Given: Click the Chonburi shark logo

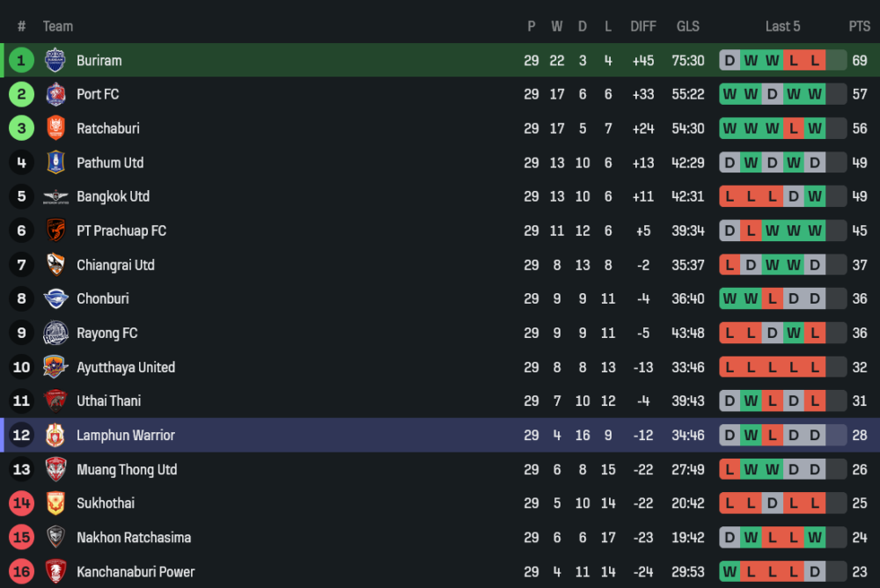Looking at the screenshot, I should point(55,298).
